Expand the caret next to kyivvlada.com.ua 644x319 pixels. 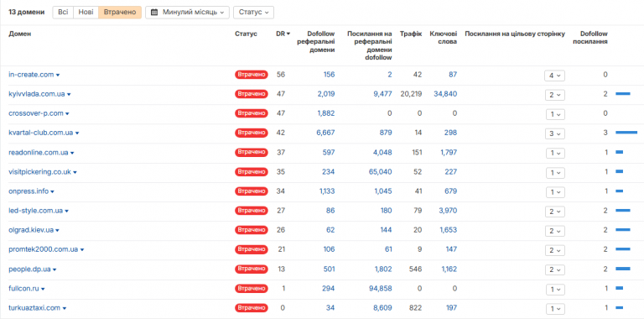(x=69, y=95)
